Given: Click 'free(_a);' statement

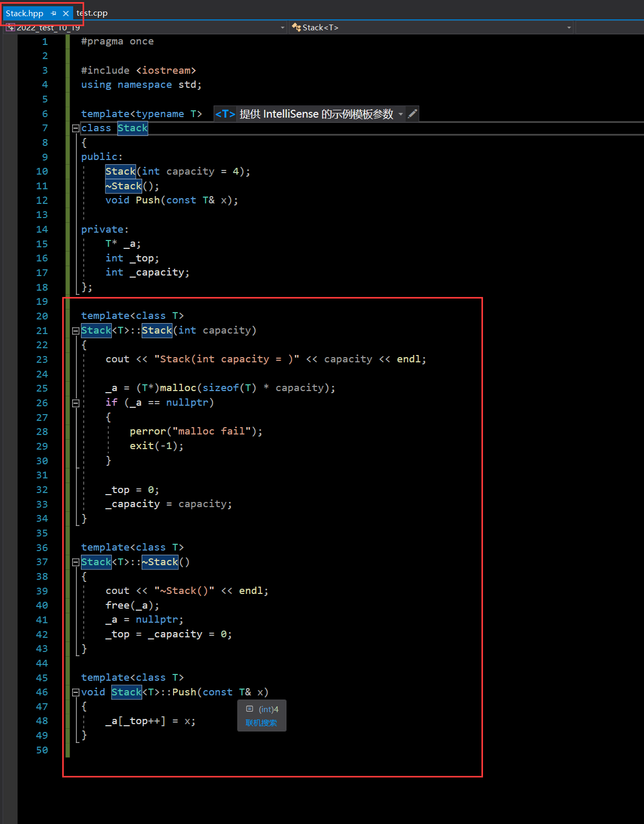Looking at the screenshot, I should click(132, 605).
